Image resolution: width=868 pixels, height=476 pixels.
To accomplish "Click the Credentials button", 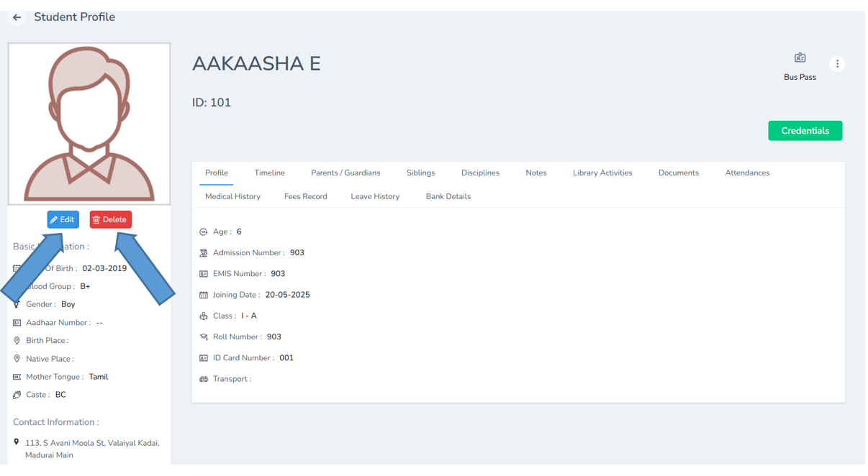I will tap(805, 130).
